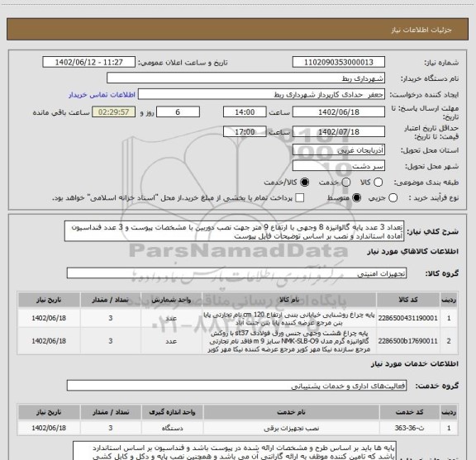Image resolution: width=476 pixels, height=460 pixels.
Task: Click the requester name field جعفر حدادی
Action: pyautogui.click(x=261, y=95)
